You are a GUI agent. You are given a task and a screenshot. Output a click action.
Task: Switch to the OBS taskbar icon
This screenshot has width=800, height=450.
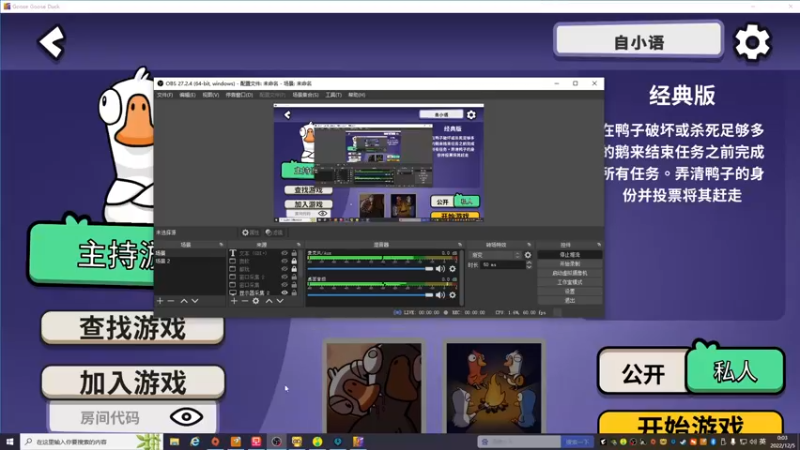[x=277, y=441]
